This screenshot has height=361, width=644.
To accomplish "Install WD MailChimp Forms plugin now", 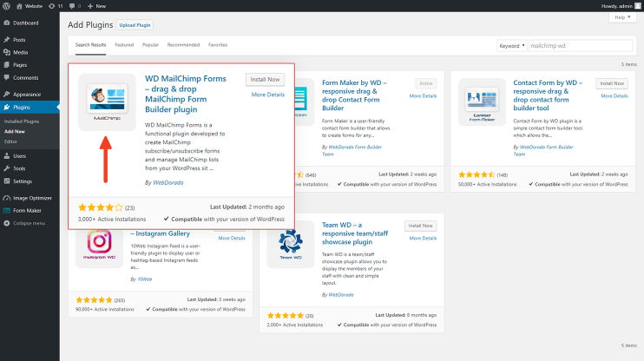I will pos(265,79).
